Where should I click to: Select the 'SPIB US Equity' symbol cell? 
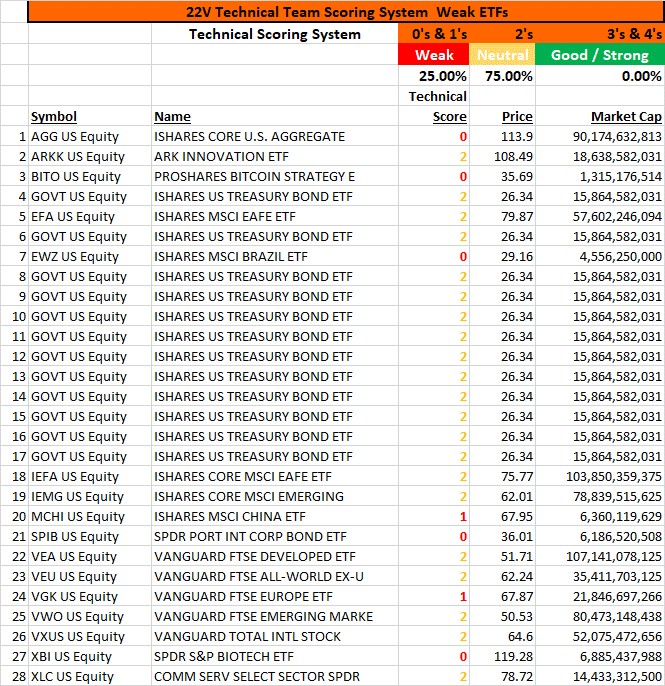pyautogui.click(x=90, y=536)
